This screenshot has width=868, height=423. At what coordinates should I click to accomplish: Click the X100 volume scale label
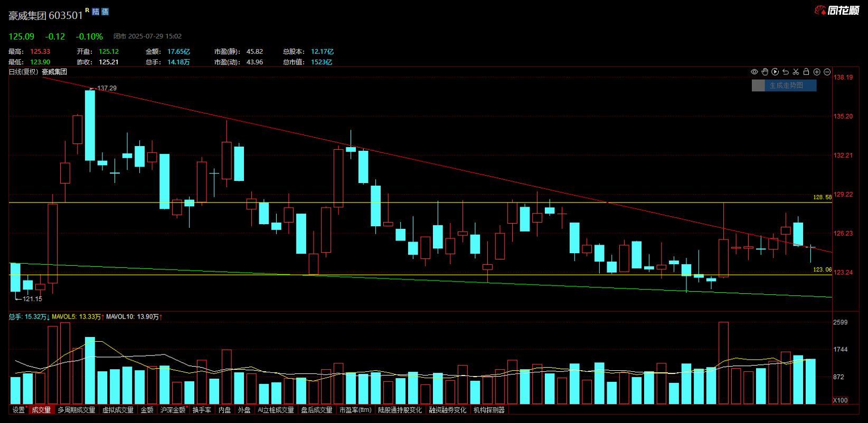840,400
